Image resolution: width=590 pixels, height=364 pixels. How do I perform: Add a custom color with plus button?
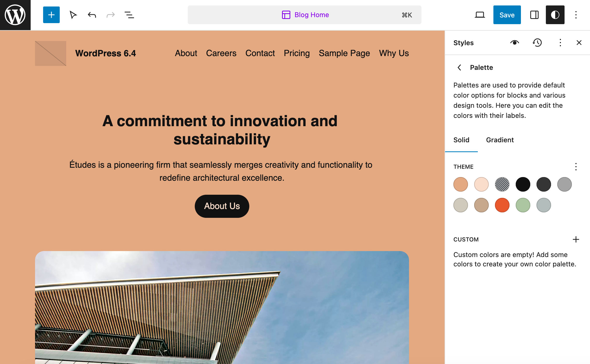(575, 239)
